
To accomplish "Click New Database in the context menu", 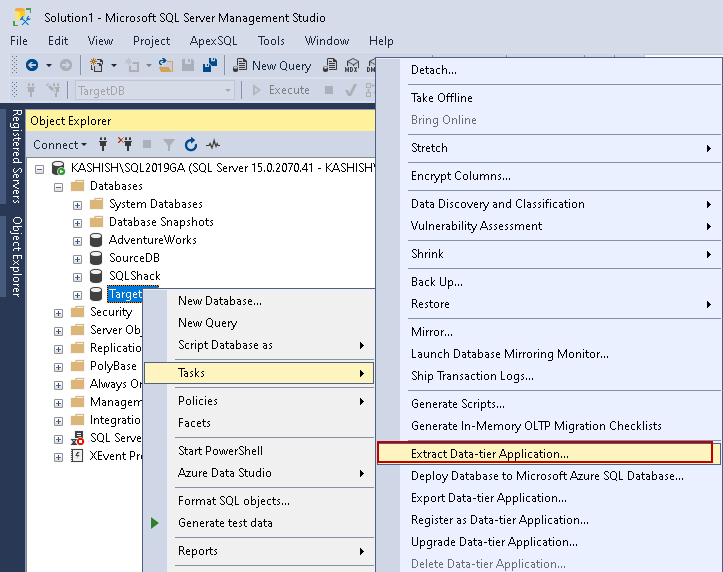I will pyautogui.click(x=219, y=301).
